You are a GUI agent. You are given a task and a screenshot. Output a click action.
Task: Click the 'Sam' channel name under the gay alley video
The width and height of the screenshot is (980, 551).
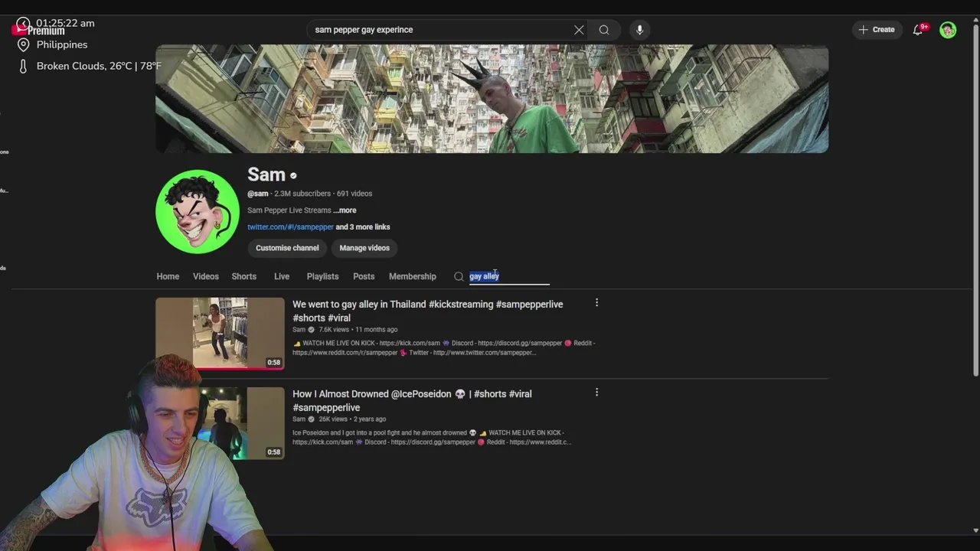click(299, 330)
